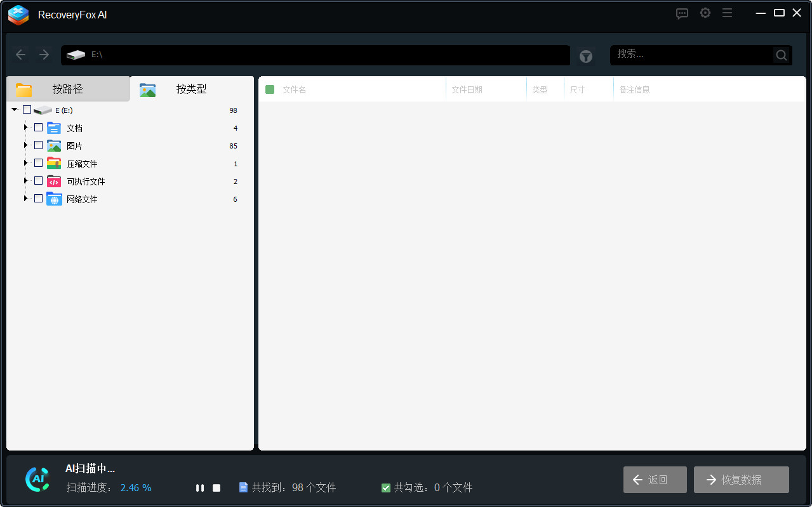The height and width of the screenshot is (507, 812).
Task: Switch to the 按路径 tab
Action: click(68, 89)
